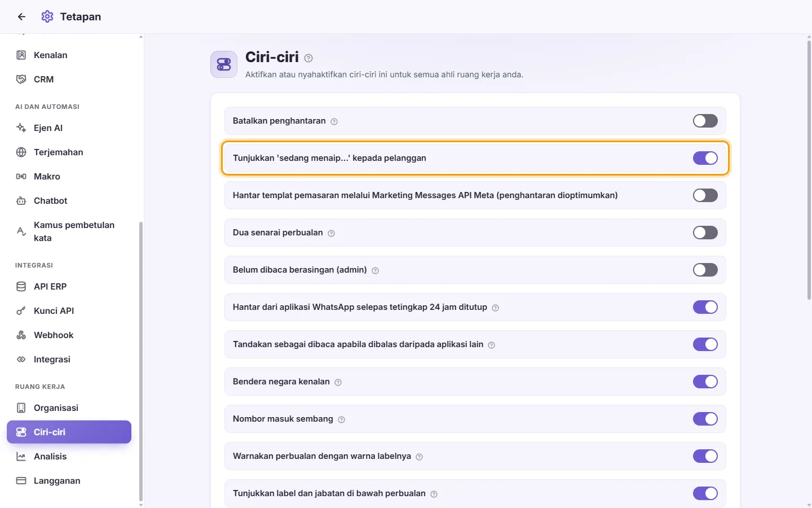Click the main page vertical scrollbar

tap(809, 169)
